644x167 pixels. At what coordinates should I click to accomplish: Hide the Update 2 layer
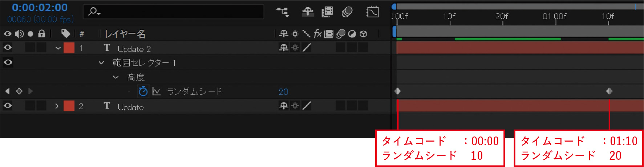click(8, 48)
